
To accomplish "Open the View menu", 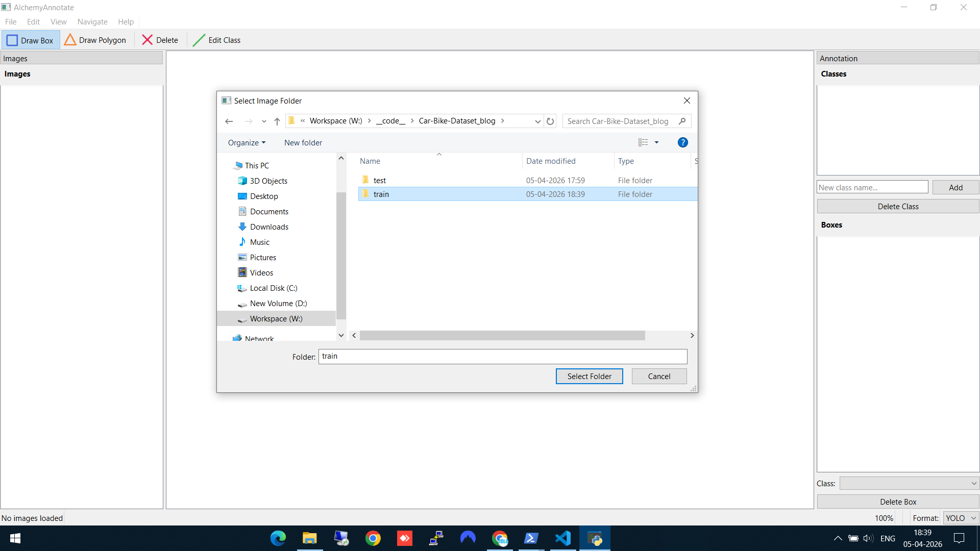I will tap(58, 21).
